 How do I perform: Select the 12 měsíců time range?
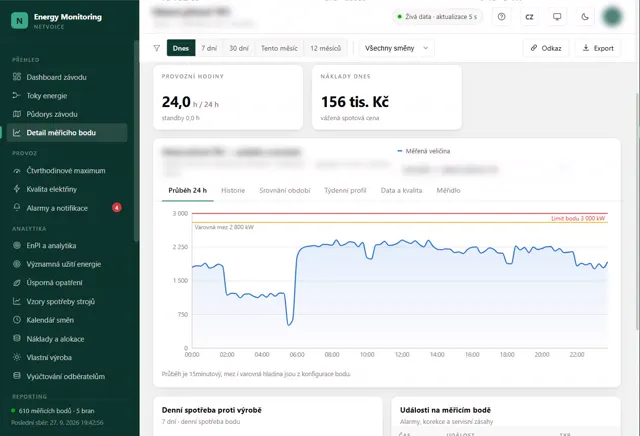click(x=325, y=48)
